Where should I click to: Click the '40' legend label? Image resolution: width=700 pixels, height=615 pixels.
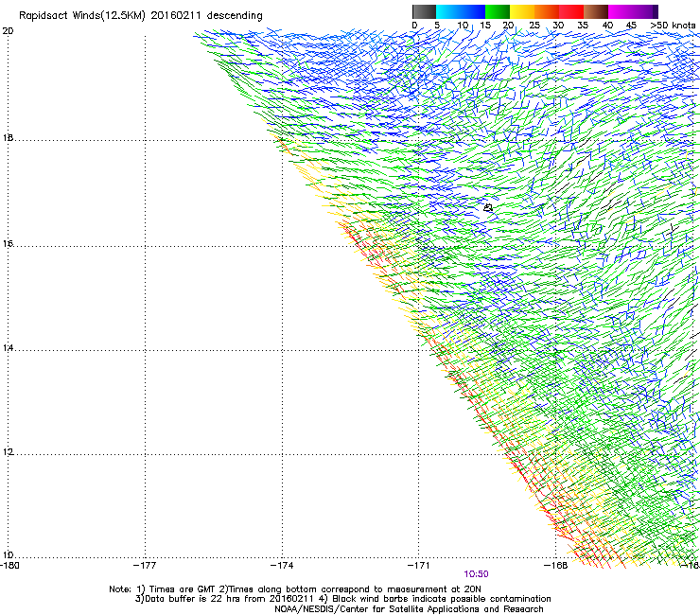[607, 26]
